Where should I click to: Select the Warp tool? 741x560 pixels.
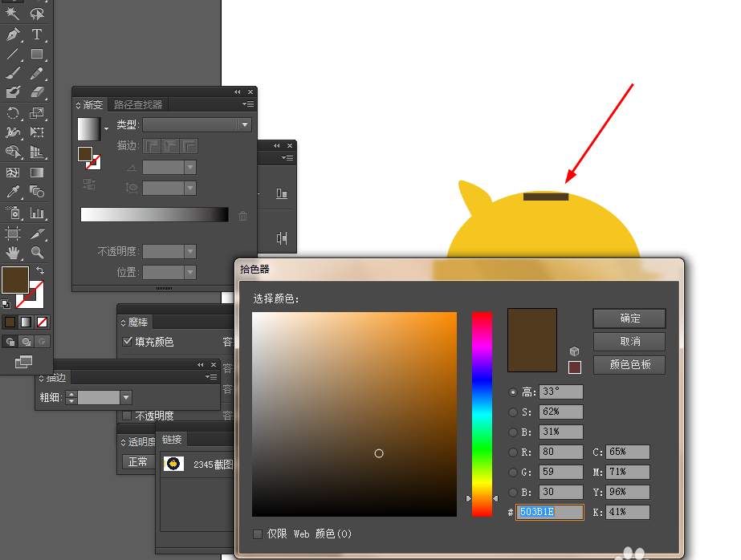point(13,132)
